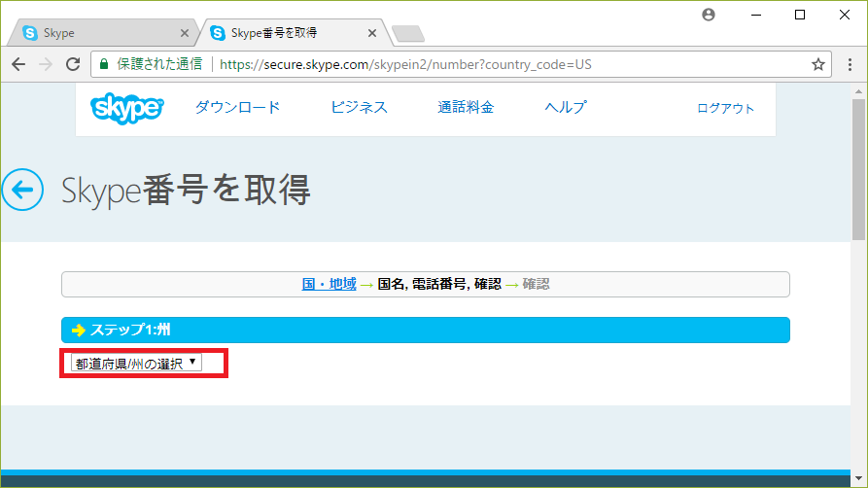Screen dimensions: 868x488
Task: Expand the 都道府県/州の選択 dropdown
Action: (136, 364)
